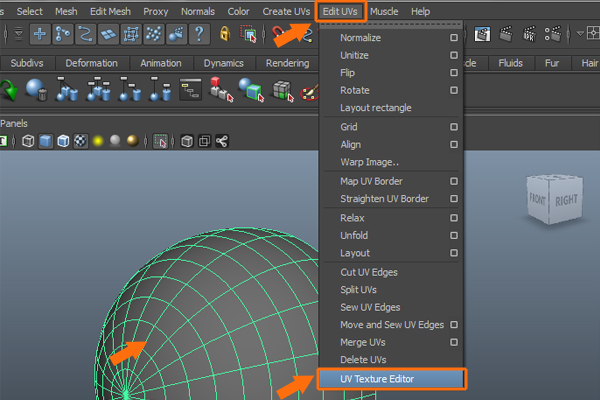Expand the Muscle menu
The height and width of the screenshot is (400, 600).
coord(384,11)
